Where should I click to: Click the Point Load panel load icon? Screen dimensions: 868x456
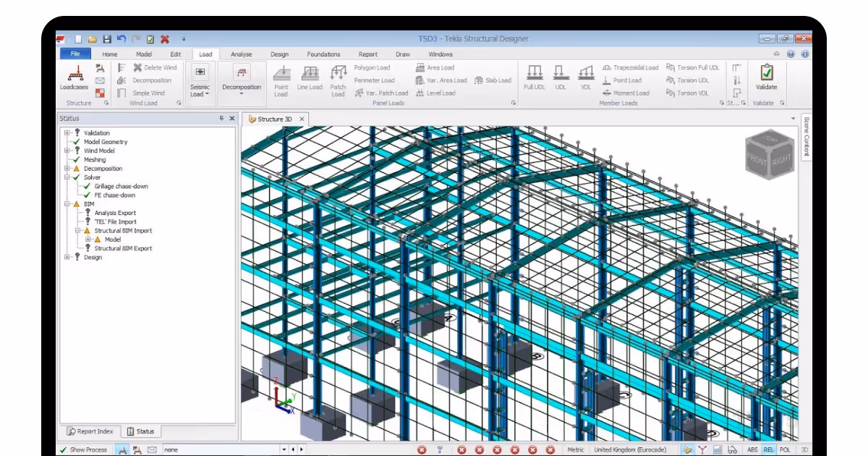pos(281,80)
